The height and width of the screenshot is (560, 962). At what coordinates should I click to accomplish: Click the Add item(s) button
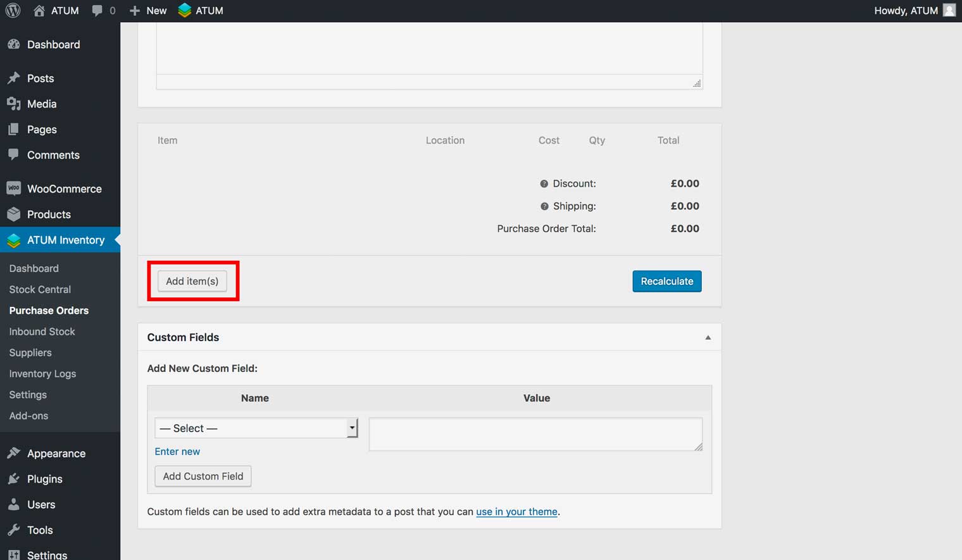tap(192, 281)
